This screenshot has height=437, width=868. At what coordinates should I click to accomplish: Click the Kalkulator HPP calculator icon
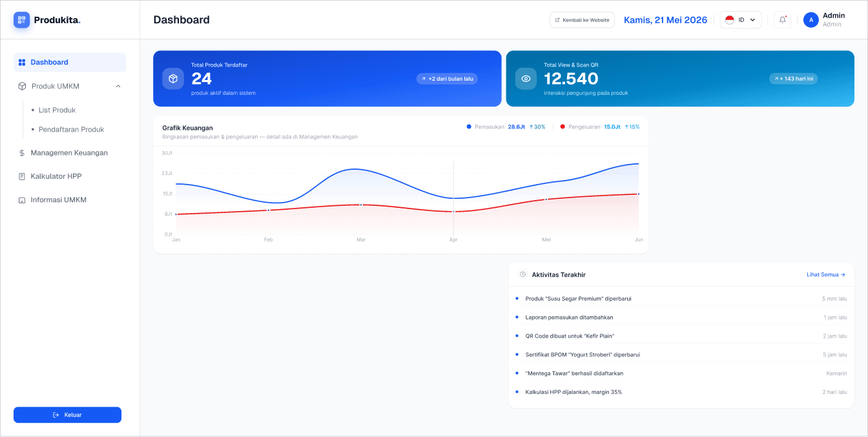pos(22,176)
